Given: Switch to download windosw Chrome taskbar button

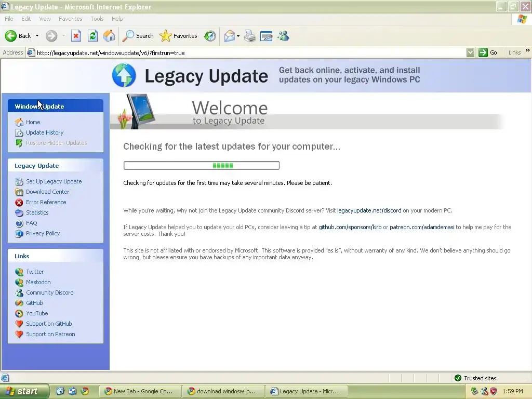Looking at the screenshot, I should (223, 391).
